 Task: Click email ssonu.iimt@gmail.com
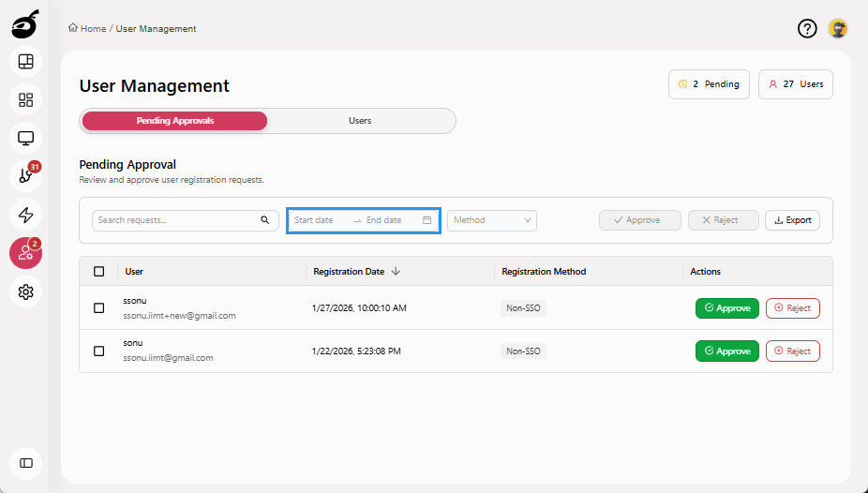[x=169, y=358]
